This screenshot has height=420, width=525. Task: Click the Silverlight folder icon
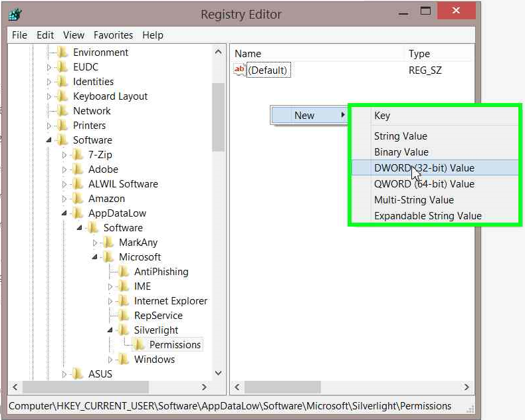click(124, 330)
